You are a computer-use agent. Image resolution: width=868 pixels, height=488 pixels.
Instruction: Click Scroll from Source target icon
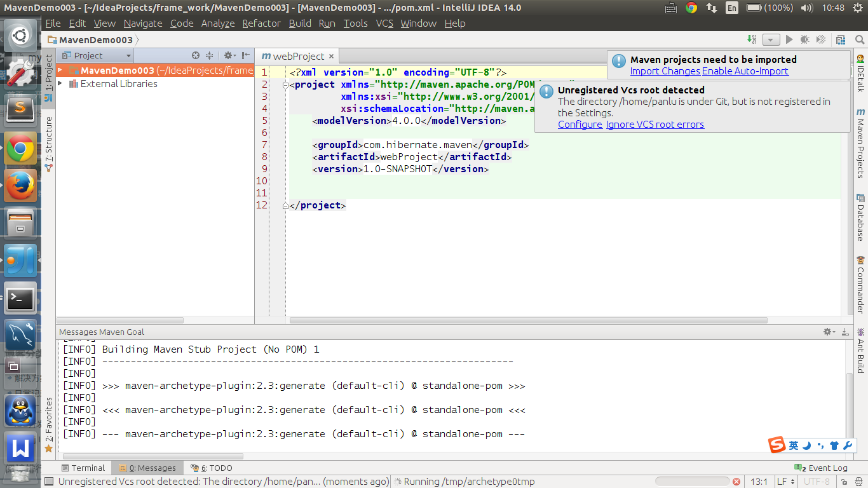[196, 56]
